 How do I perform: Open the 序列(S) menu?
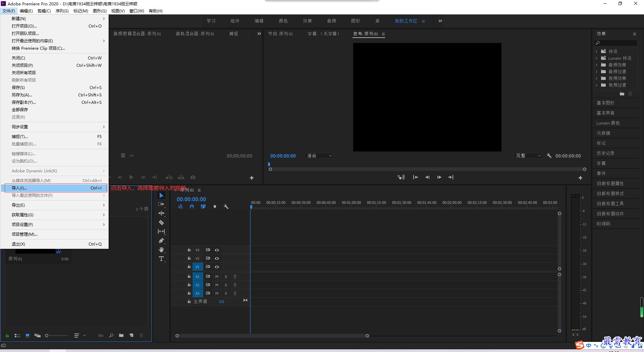click(62, 11)
